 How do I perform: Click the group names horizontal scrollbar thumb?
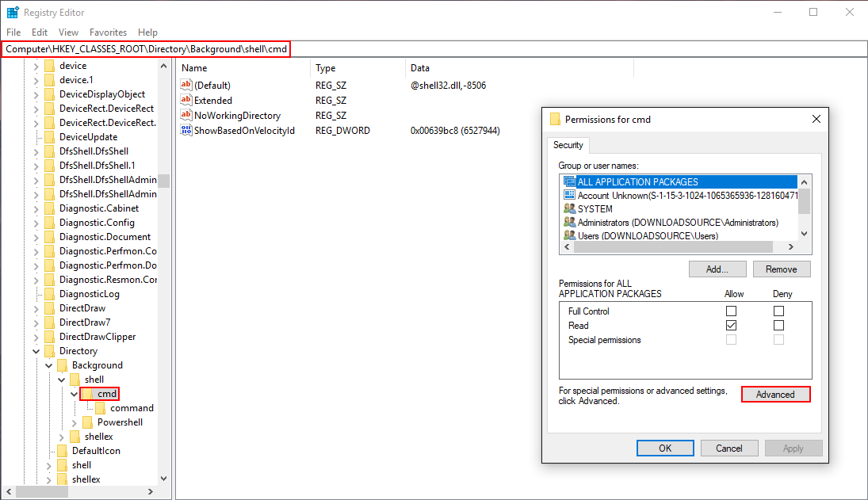[673, 246]
